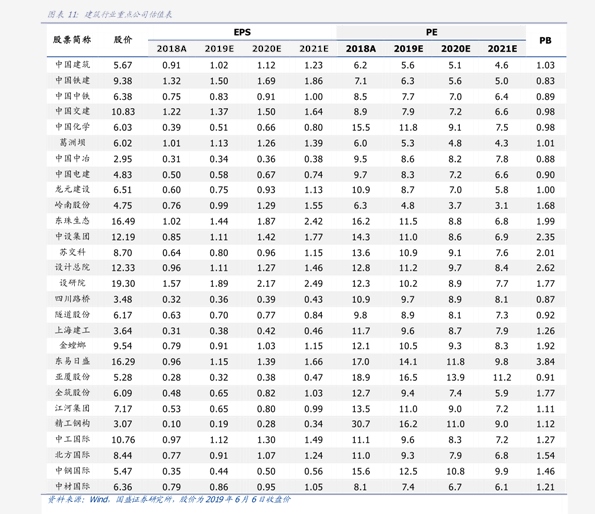The height and width of the screenshot is (514, 595).
Task: Click the 股价 column header
Action: 123,39
